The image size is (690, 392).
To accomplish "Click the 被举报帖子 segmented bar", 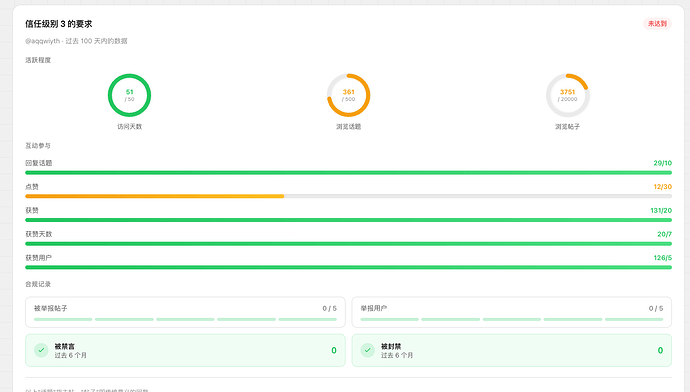I will [x=185, y=319].
